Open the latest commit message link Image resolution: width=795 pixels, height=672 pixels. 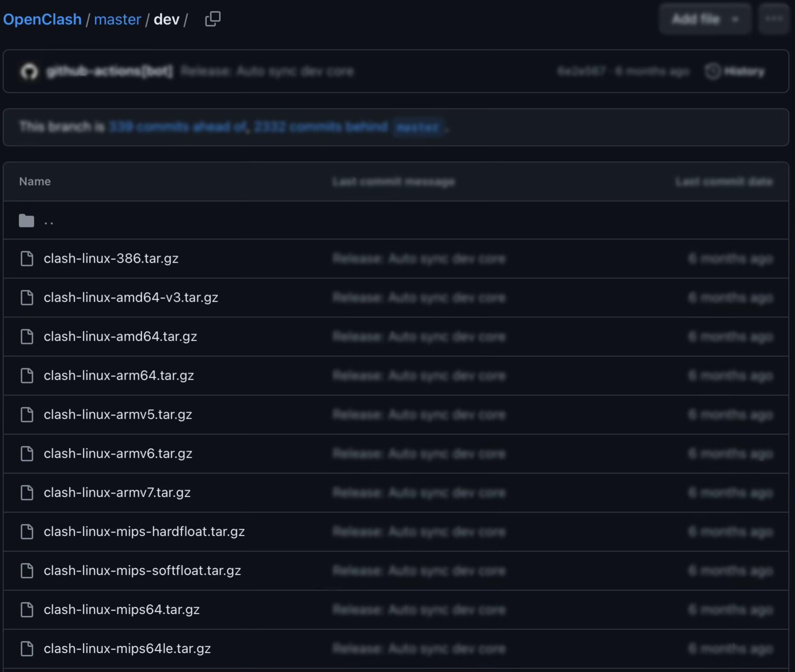pyautogui.click(x=267, y=71)
